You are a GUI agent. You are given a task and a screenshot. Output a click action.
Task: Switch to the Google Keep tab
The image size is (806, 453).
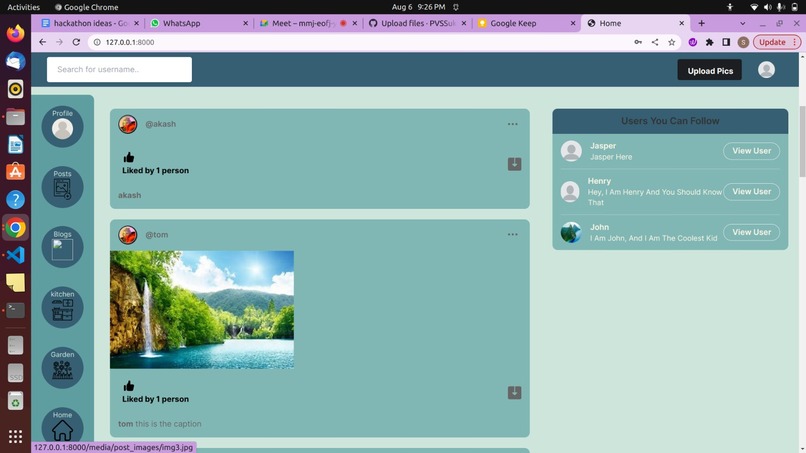pyautogui.click(x=526, y=23)
